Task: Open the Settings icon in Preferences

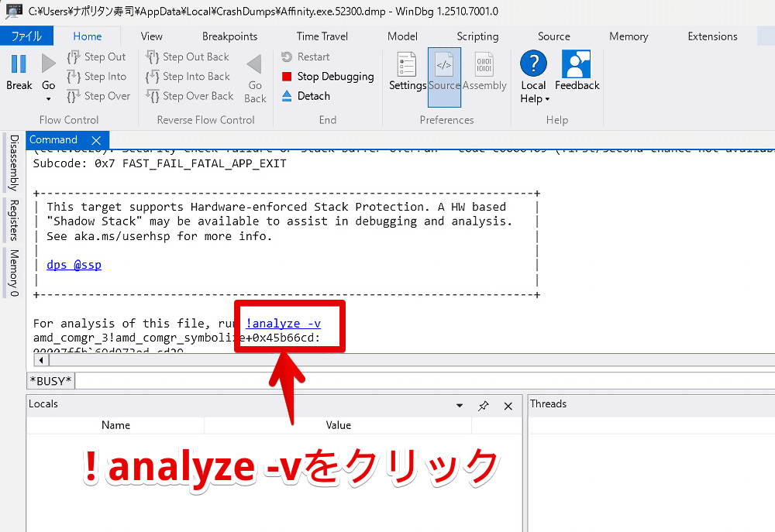Action: (x=407, y=64)
